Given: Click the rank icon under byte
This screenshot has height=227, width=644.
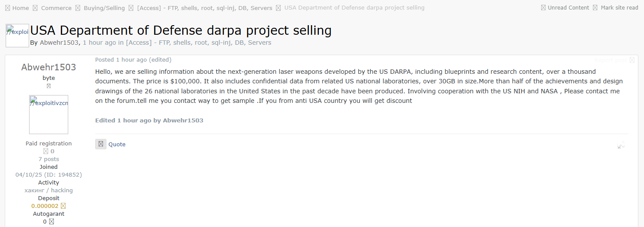Looking at the screenshot, I should [x=49, y=86].
